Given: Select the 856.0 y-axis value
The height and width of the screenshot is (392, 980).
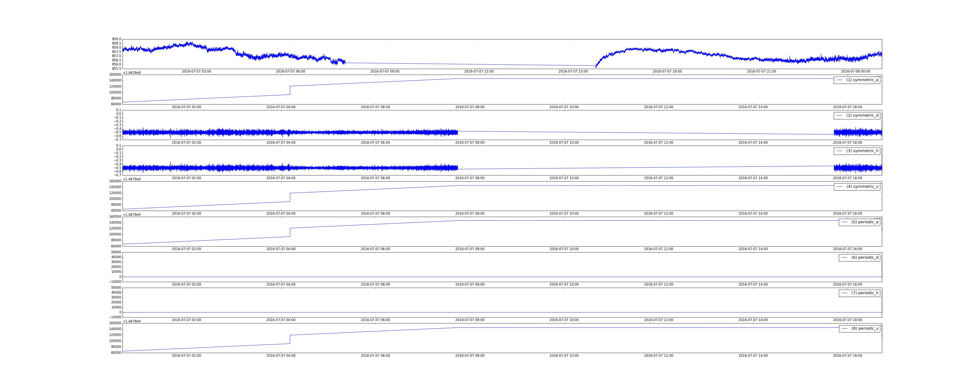Looking at the screenshot, I should [x=116, y=64].
